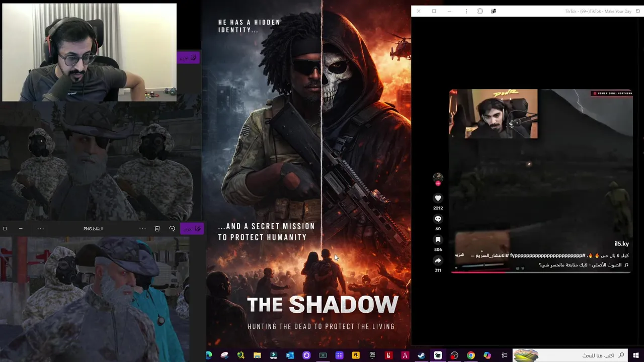Launch Google Chrome from taskbar

(470, 355)
